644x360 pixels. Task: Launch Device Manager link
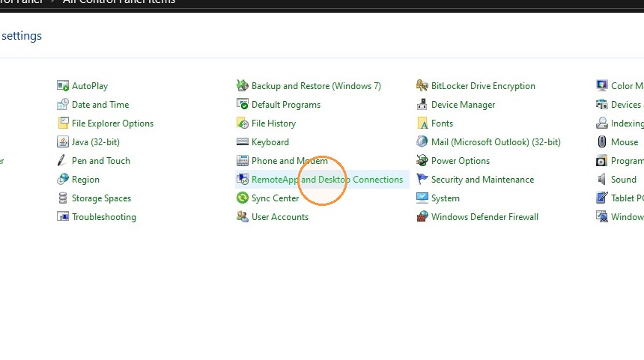(463, 105)
